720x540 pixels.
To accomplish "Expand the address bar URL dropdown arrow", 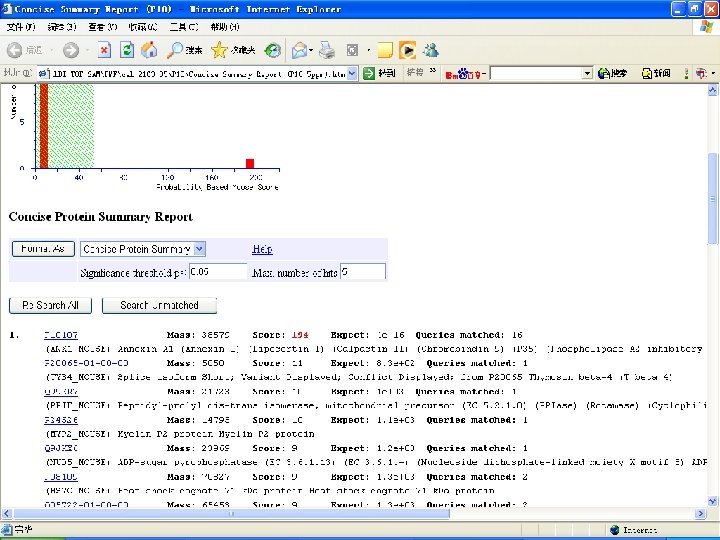I will pyautogui.click(x=353, y=73).
